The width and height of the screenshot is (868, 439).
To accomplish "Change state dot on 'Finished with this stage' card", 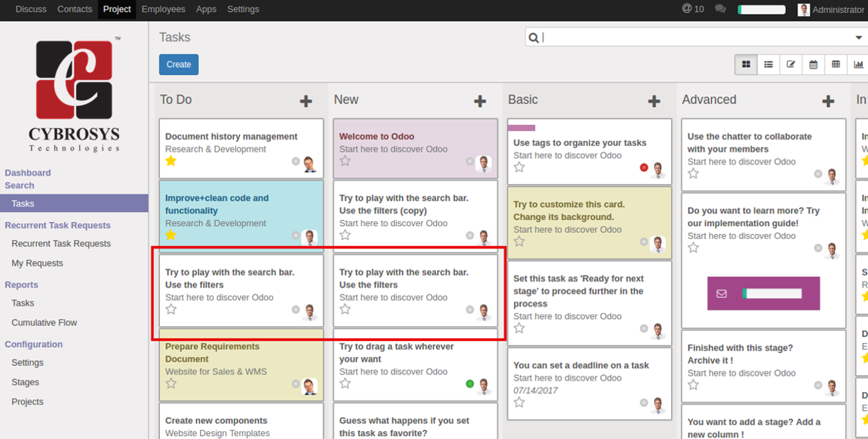I will (x=818, y=385).
